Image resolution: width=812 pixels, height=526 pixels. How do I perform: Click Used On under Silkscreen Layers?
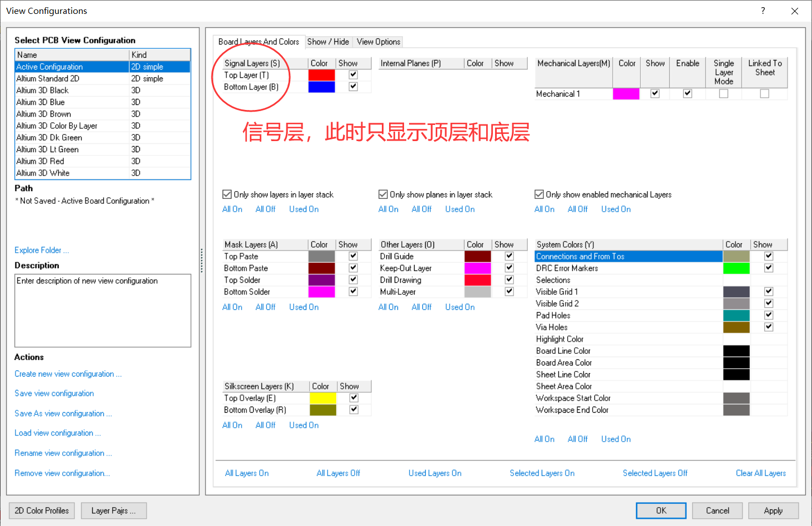[304, 425]
